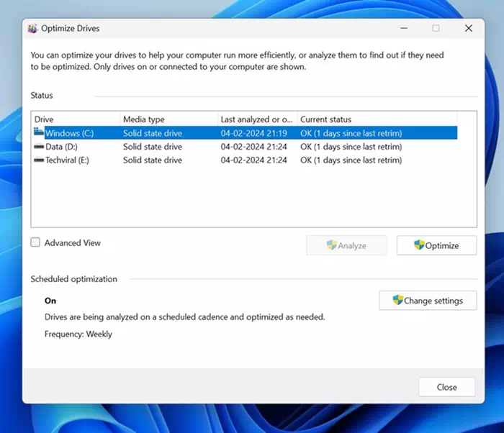Sort by the Media type column header
The height and width of the screenshot is (433, 504).
169,119
